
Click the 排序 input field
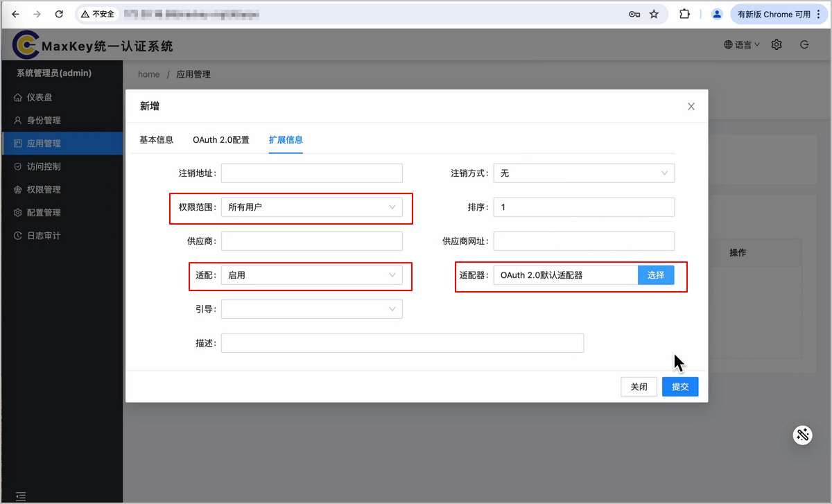pos(584,207)
